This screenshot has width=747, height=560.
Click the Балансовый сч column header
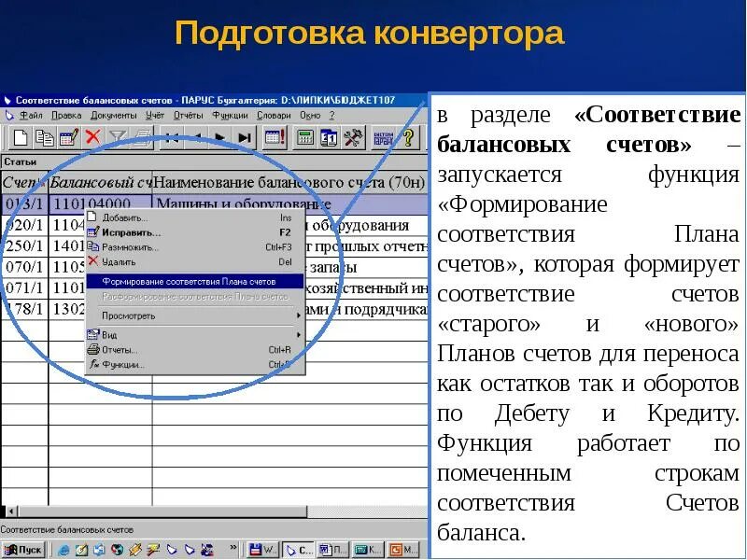tap(101, 182)
